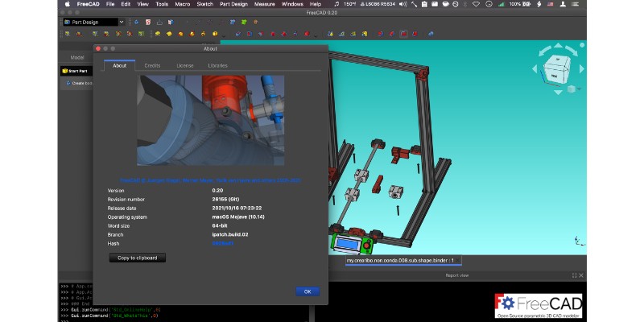Image resolution: width=644 pixels, height=322 pixels.
Task: Open the Part Design menu
Action: (x=233, y=4)
